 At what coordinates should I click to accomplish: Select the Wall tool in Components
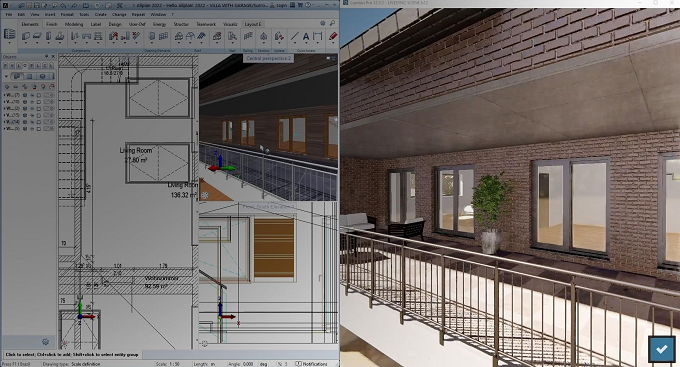click(x=26, y=37)
